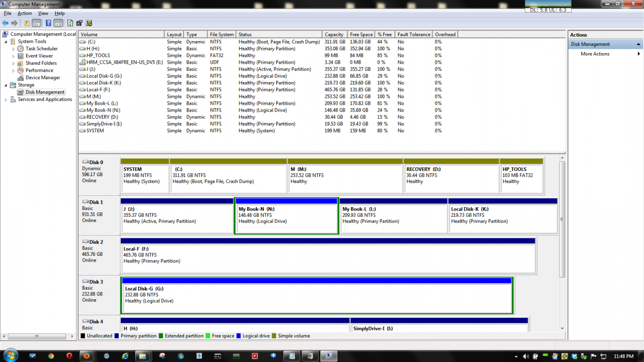Collapse the Storage tree node

pos(6,85)
